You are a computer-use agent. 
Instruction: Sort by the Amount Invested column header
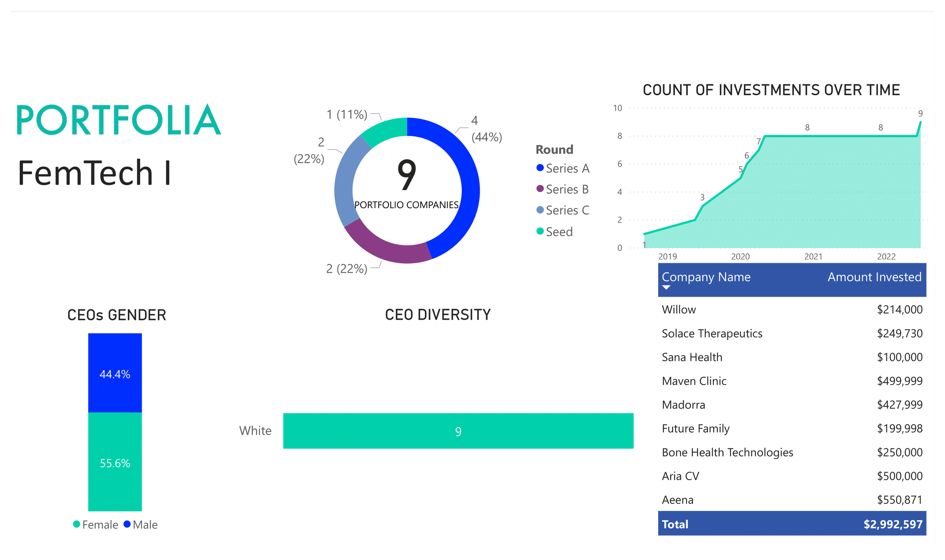[x=874, y=277]
